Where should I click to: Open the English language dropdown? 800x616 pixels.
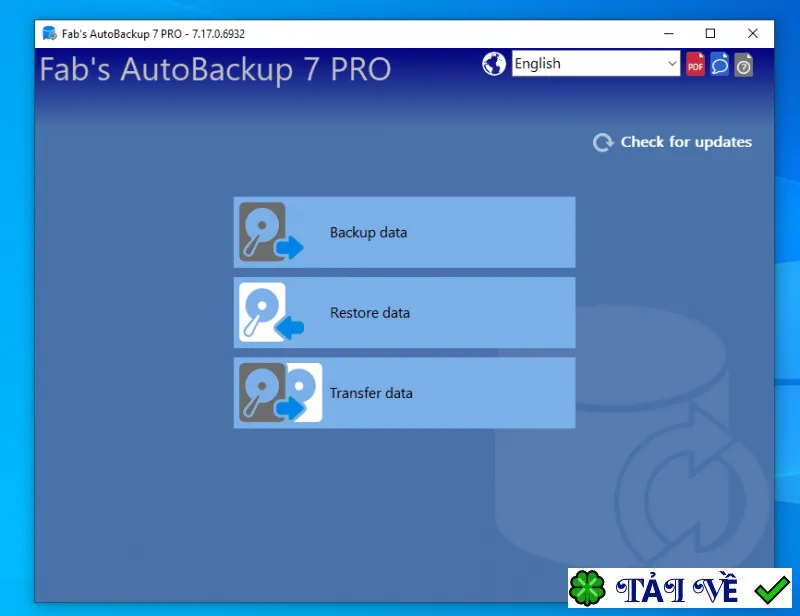tap(596, 63)
